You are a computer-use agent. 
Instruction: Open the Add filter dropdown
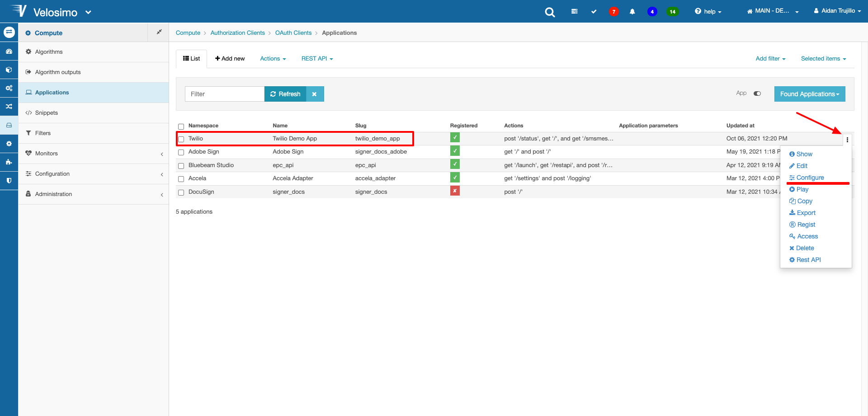click(x=770, y=59)
